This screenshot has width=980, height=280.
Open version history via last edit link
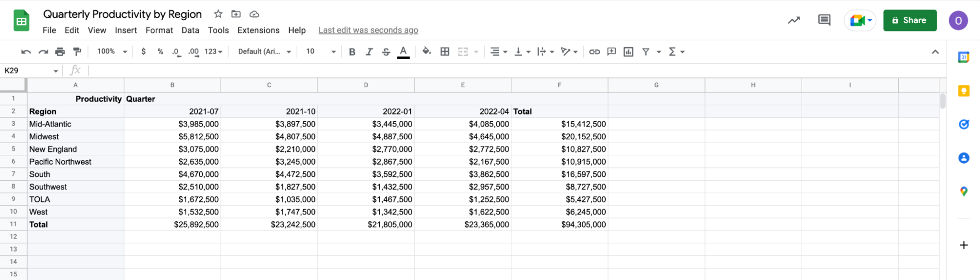(x=368, y=30)
